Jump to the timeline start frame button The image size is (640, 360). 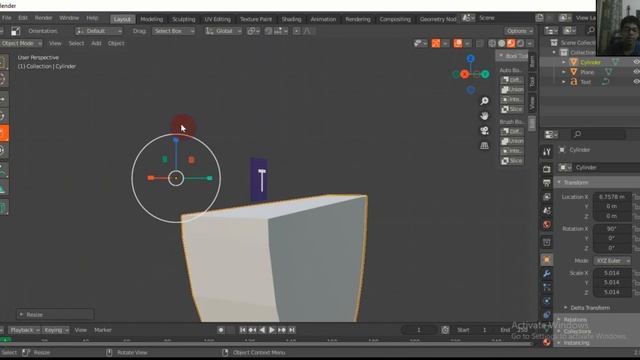pyautogui.click(x=242, y=330)
